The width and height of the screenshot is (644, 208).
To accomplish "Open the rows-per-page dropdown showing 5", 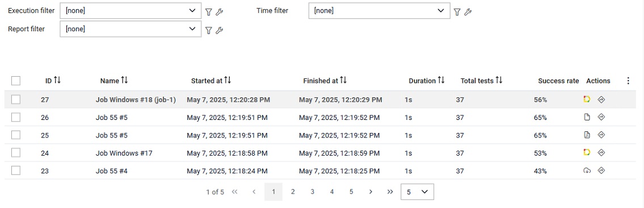I will pos(417,192).
